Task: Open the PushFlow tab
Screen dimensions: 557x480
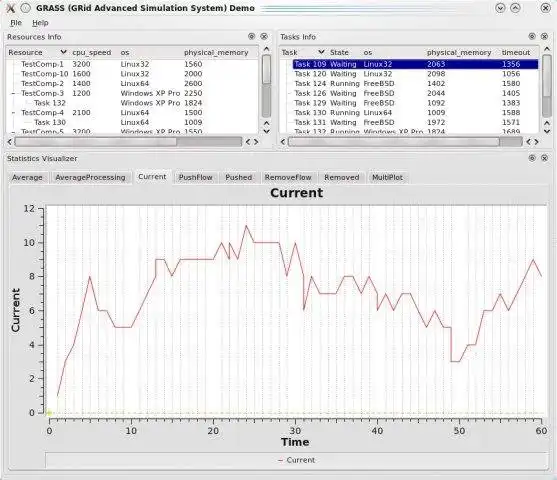Action: 195,177
